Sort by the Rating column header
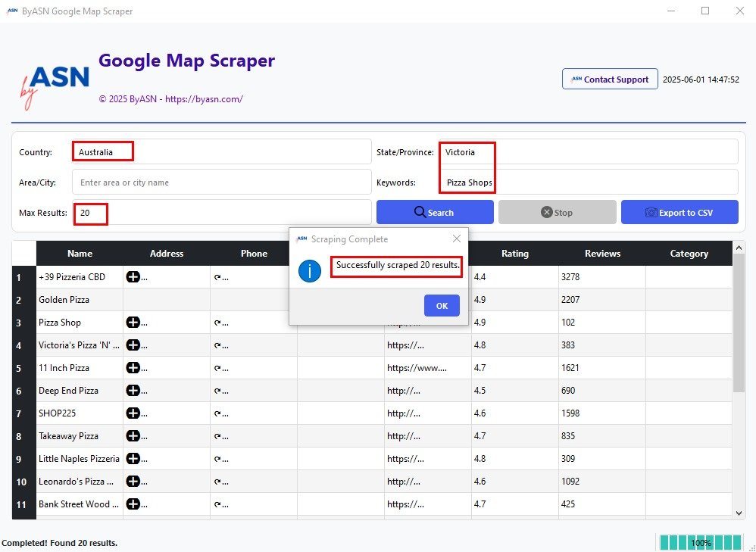 pos(514,254)
